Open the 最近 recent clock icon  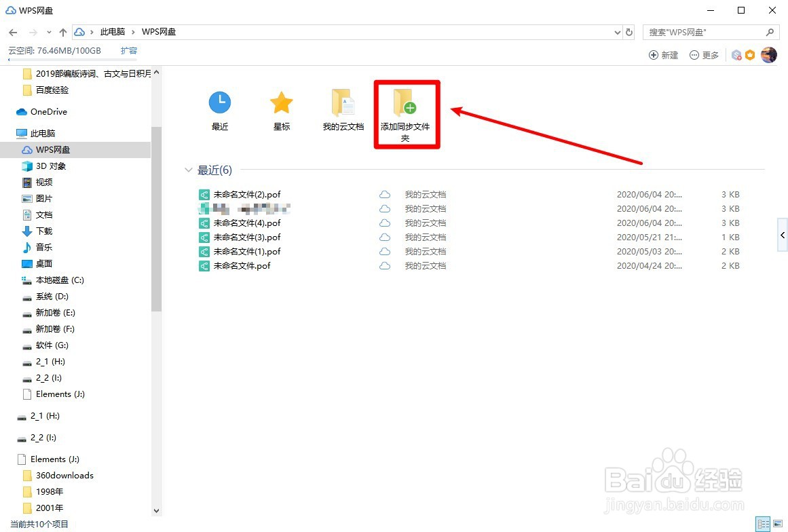point(220,102)
